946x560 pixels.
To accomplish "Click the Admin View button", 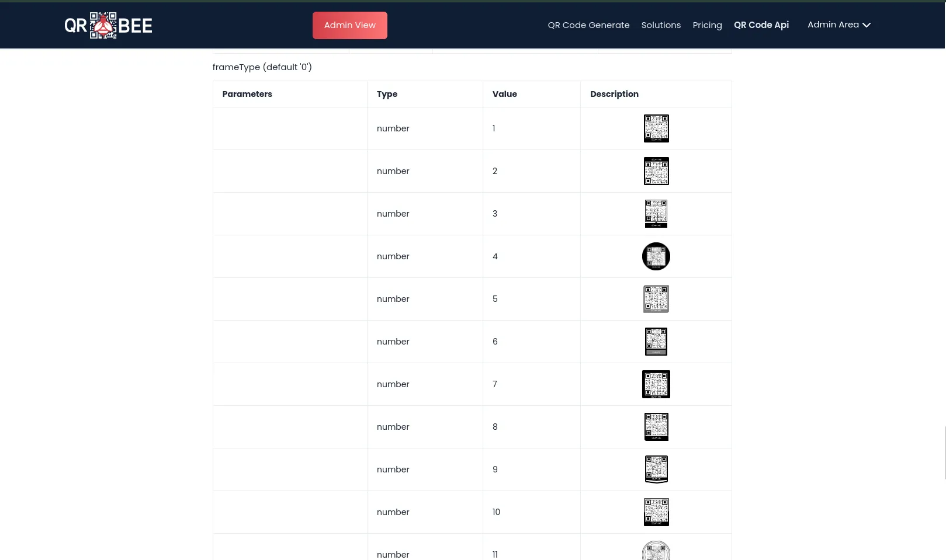I will click(349, 25).
